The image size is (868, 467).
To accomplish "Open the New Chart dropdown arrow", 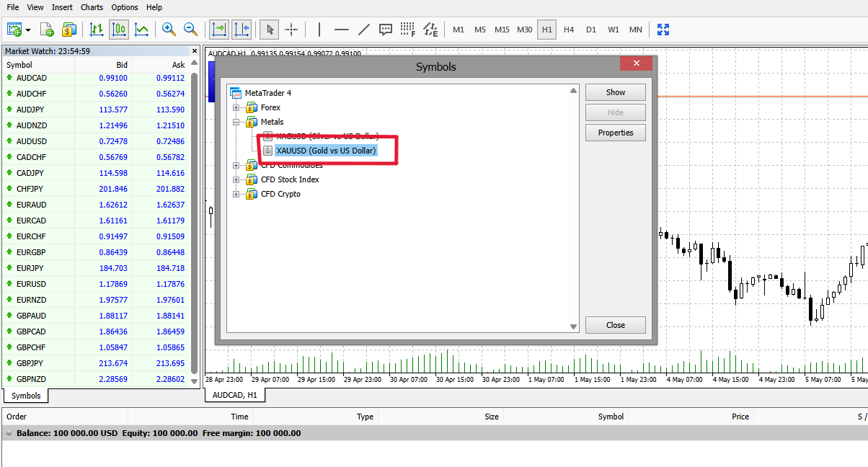I will point(28,30).
